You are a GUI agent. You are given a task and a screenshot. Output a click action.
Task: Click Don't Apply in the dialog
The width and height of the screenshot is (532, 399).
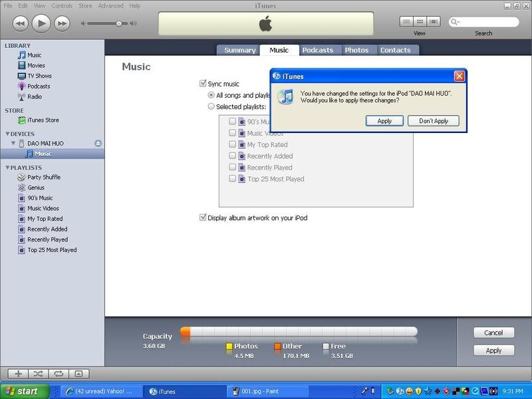[434, 121]
